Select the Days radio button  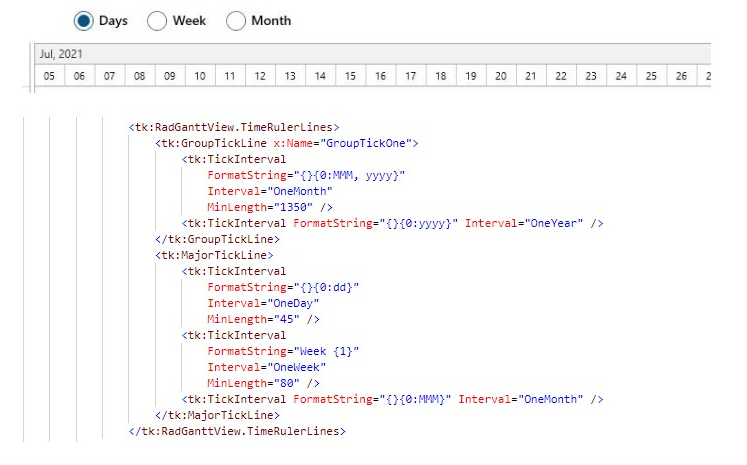pyautogui.click(x=84, y=21)
